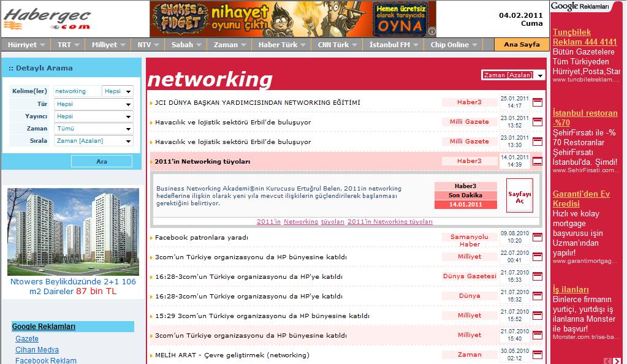Open page icon for Milli Gazete 13:52 row

[x=538, y=122]
